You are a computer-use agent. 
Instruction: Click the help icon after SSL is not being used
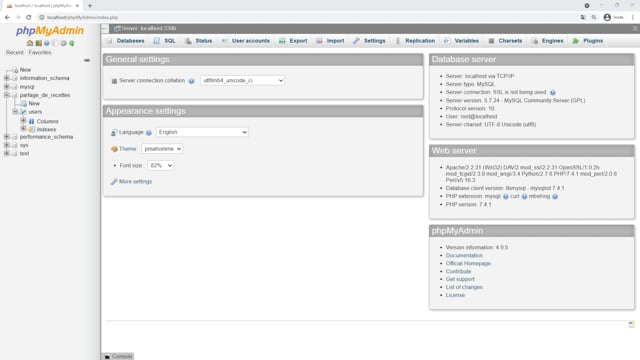[553, 93]
